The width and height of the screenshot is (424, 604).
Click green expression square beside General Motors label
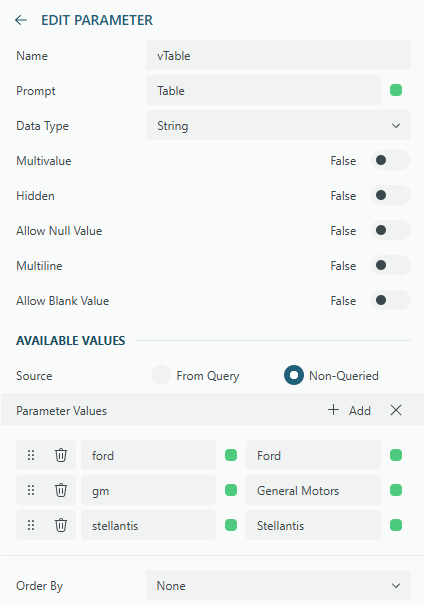coord(396,490)
